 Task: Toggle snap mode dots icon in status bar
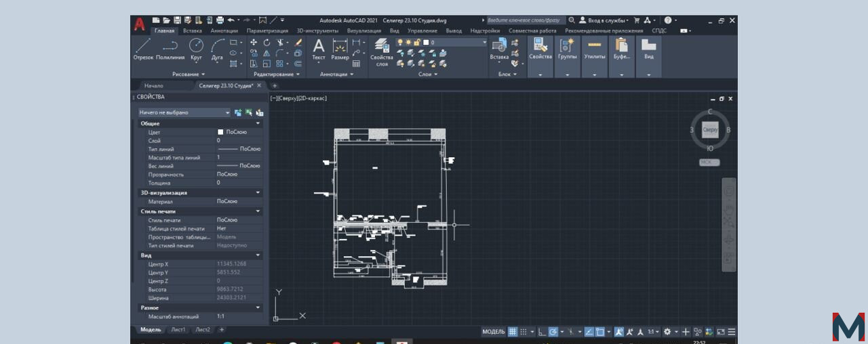pyautogui.click(x=524, y=332)
